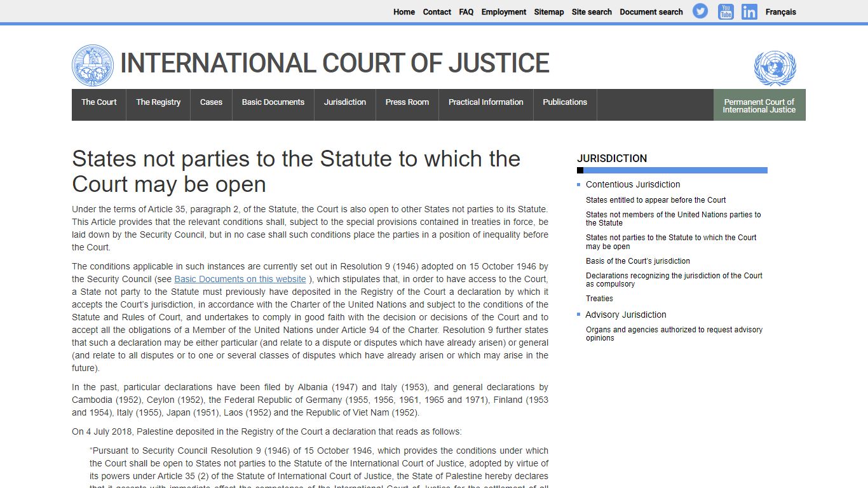Follow the Basic Documents on this website link

[x=240, y=279]
